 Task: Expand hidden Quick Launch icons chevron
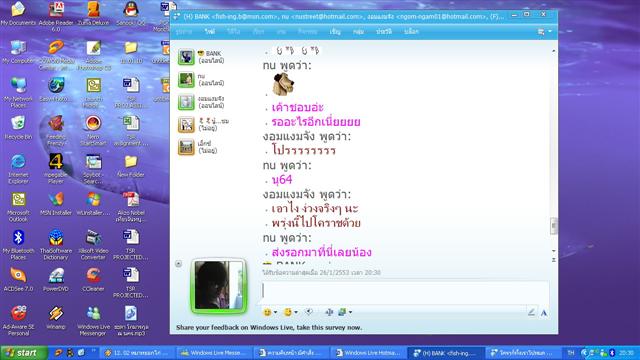point(94,350)
